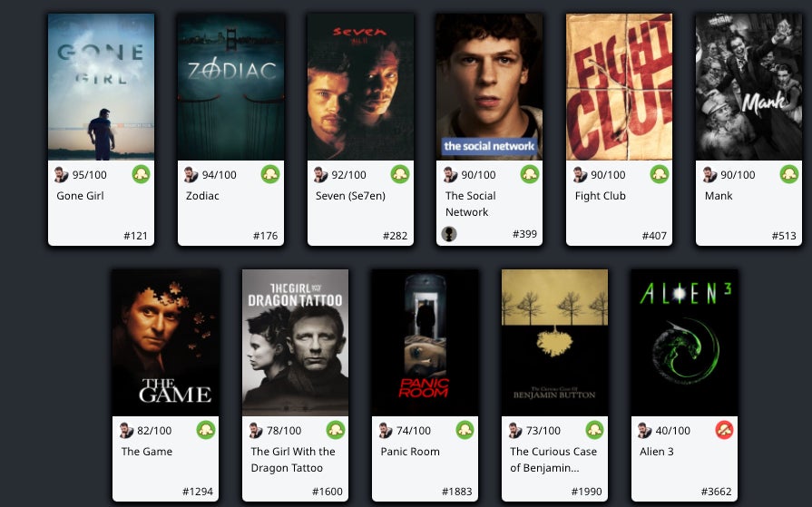The width and height of the screenshot is (812, 507).
Task: Select the Fight Club poster image
Action: coord(620,87)
